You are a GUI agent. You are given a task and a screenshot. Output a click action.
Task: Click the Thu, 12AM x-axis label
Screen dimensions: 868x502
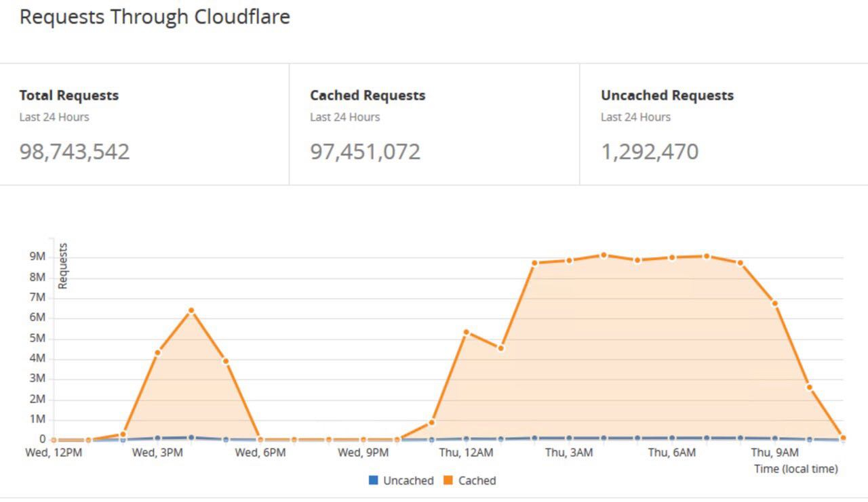(466, 453)
